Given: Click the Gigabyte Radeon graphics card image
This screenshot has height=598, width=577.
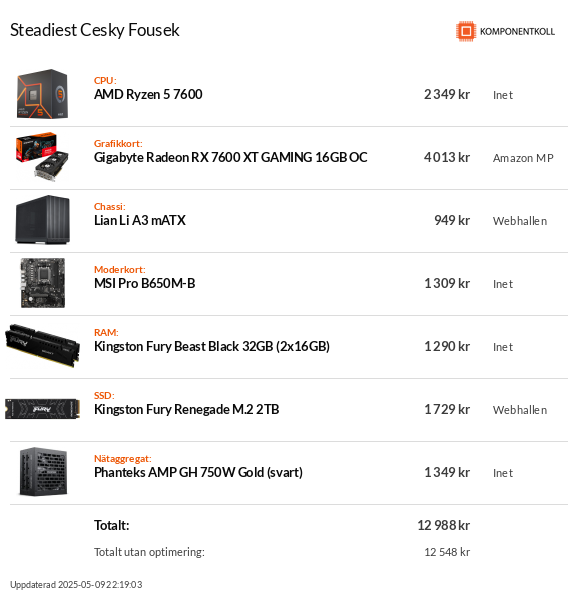Looking at the screenshot, I should click(x=42, y=156).
